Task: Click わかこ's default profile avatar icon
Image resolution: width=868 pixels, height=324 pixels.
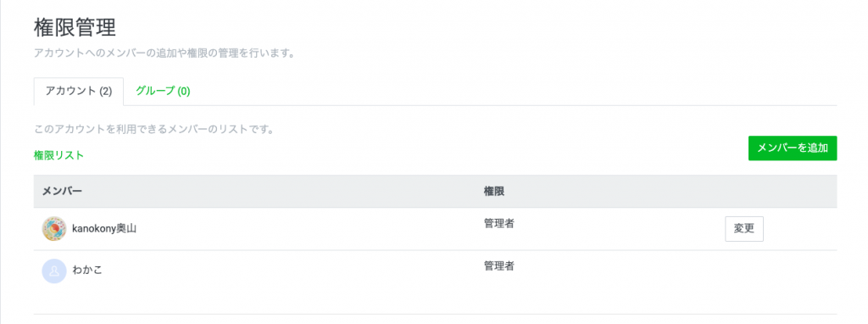Action: (x=54, y=271)
